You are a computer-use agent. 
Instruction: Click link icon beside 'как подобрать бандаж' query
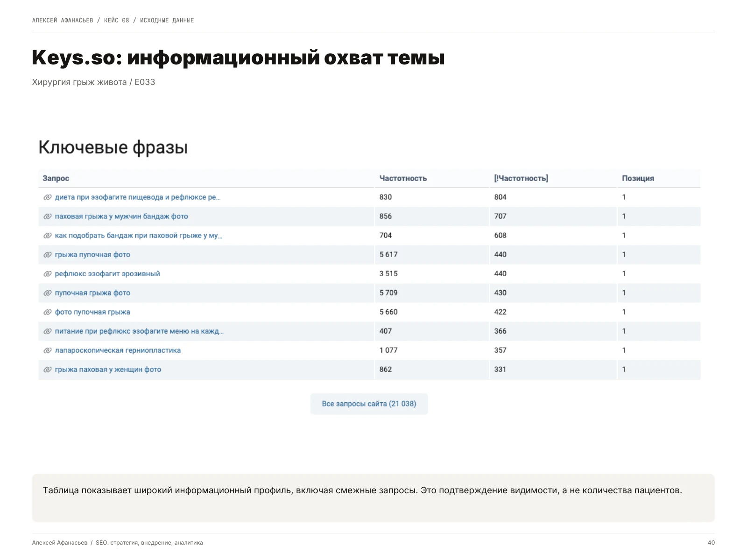(47, 236)
